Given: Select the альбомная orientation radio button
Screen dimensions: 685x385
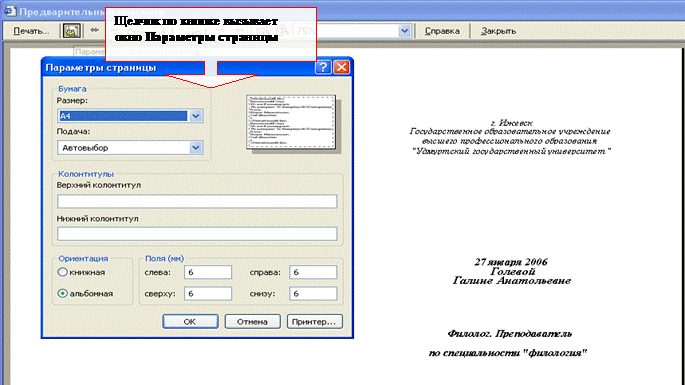Looking at the screenshot, I should pyautogui.click(x=62, y=293).
